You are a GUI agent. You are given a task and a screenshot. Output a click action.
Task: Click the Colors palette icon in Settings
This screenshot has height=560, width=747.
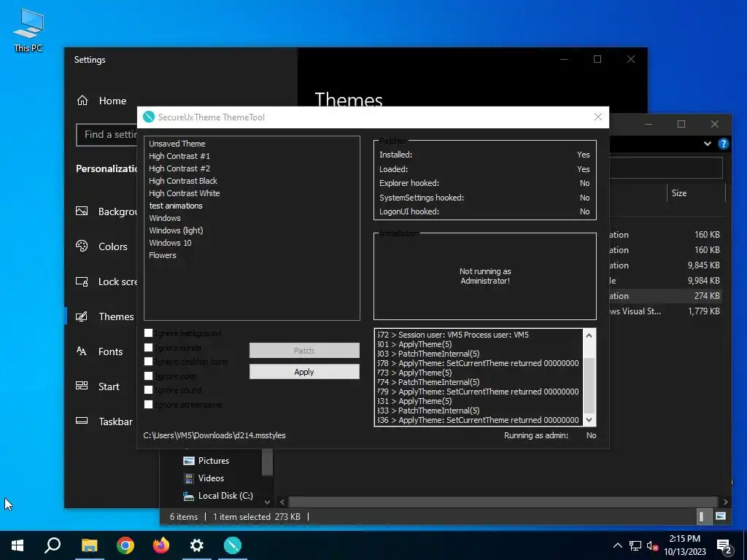click(x=82, y=246)
